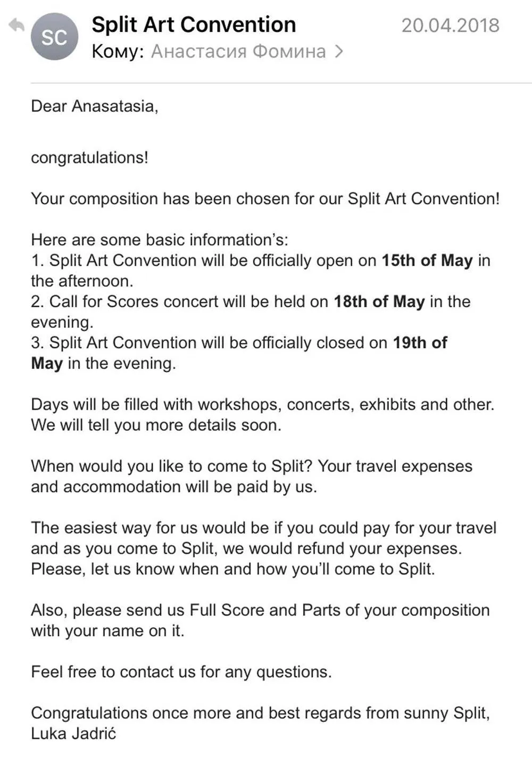Expand recipient details via the chevron
This screenshot has height=763, width=532.
pos(338,52)
